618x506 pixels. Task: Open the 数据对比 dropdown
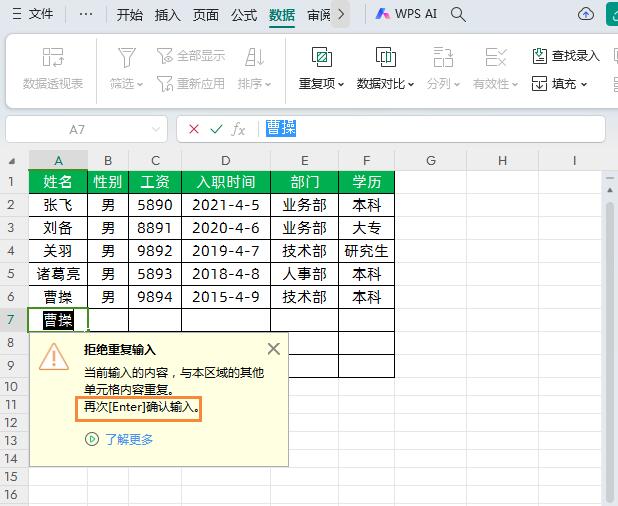click(411, 84)
